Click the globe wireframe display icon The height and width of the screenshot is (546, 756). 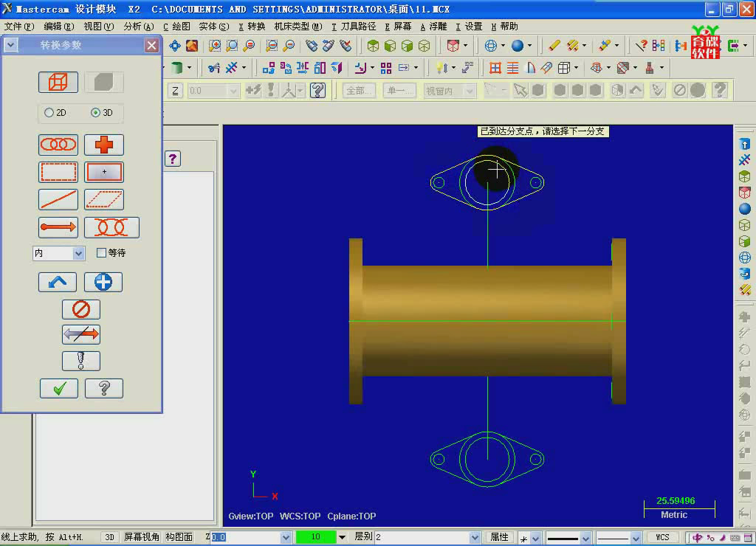[x=490, y=46]
